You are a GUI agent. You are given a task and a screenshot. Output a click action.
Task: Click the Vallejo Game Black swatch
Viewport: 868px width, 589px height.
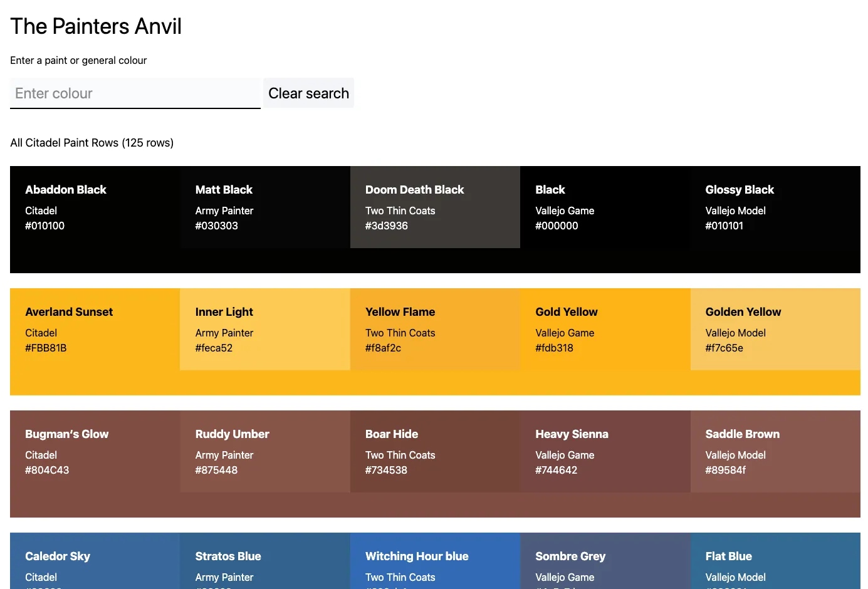click(x=605, y=207)
